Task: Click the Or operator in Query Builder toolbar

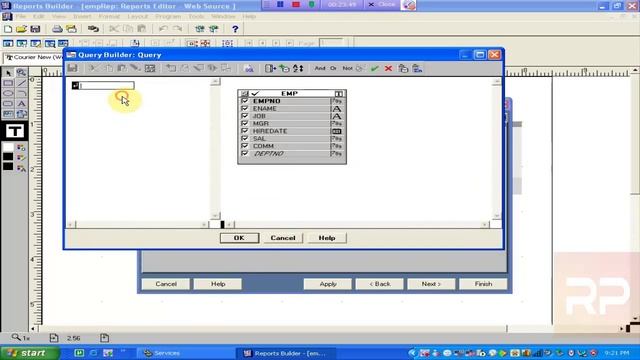Action: click(333, 69)
